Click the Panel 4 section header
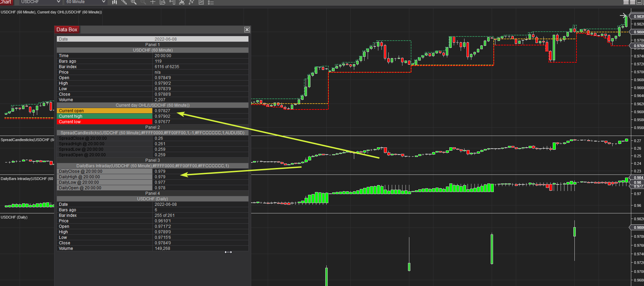The width and height of the screenshot is (644, 286). click(153, 193)
